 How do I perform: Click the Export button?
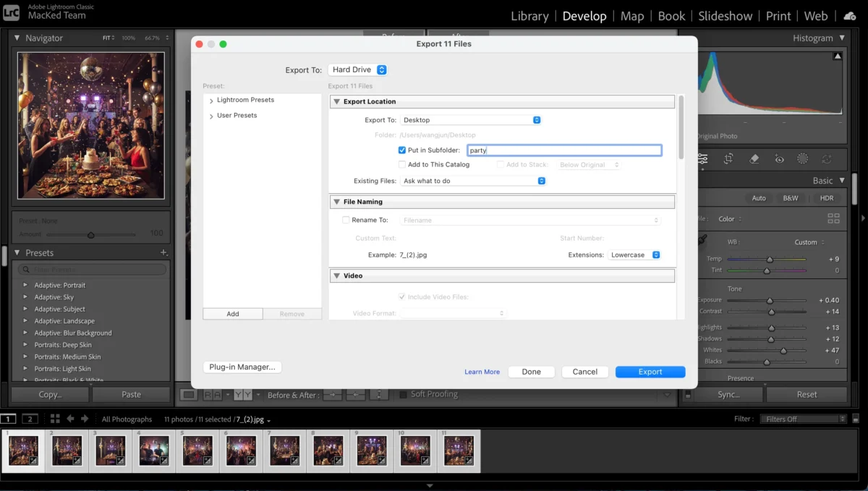point(650,371)
